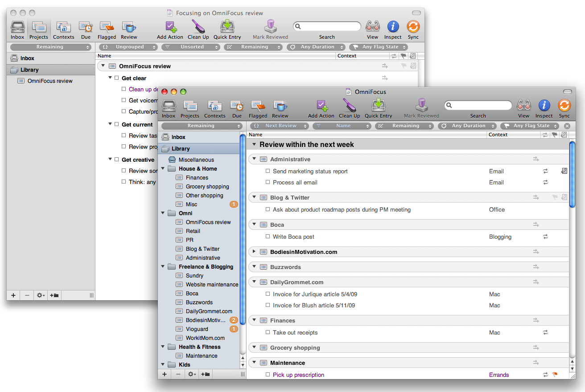This screenshot has height=392, width=585.
Task: Click Search field in back window
Action: tap(327, 26)
